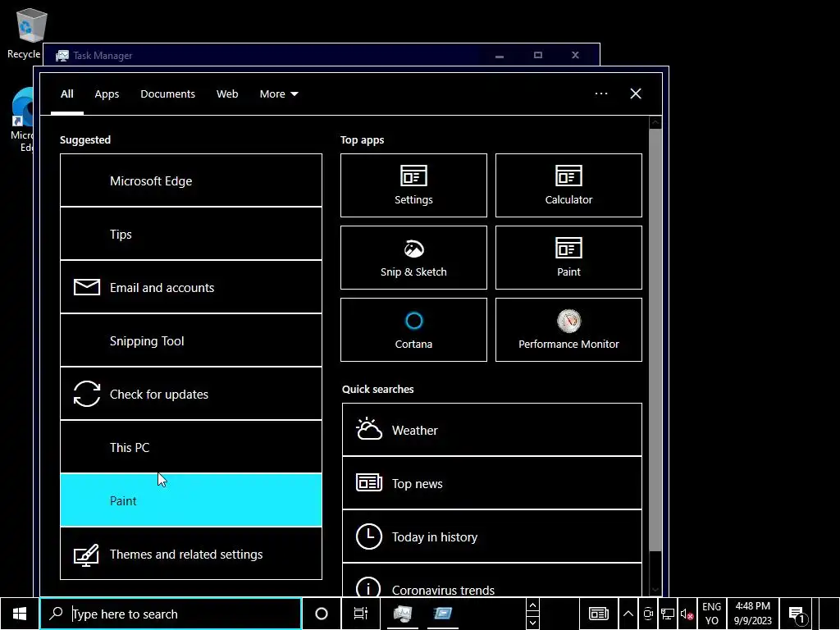Open the Performance Monitor tile
Image resolution: width=840 pixels, height=630 pixels.
pyautogui.click(x=568, y=330)
